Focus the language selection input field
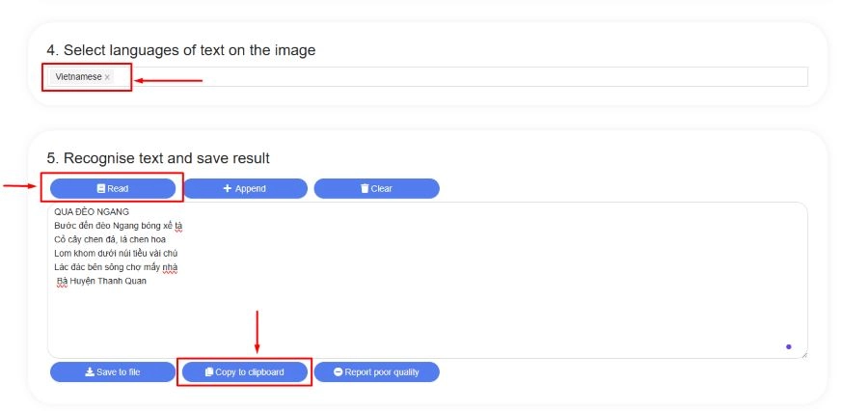Image resolution: width=868 pixels, height=411 pixels. tap(463, 77)
